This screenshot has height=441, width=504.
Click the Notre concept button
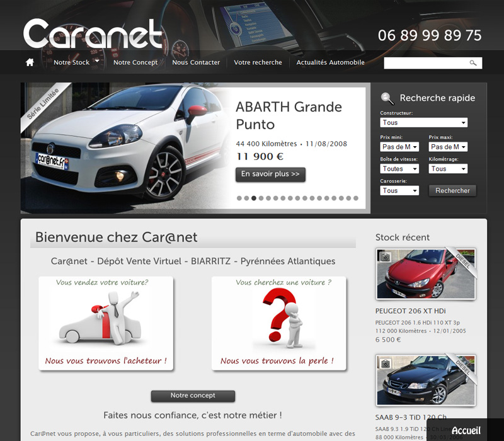(x=193, y=396)
